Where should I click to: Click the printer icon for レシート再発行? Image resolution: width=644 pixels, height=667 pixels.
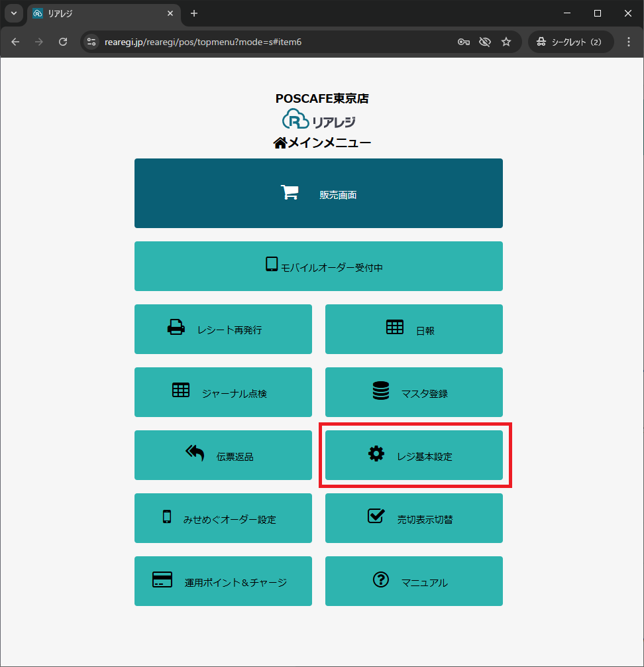click(176, 327)
